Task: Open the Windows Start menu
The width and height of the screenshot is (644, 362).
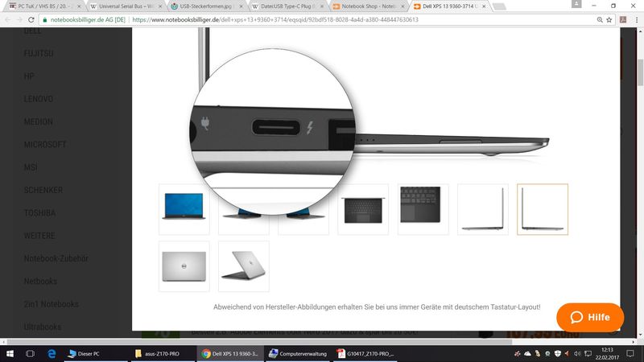Action: (x=10, y=353)
